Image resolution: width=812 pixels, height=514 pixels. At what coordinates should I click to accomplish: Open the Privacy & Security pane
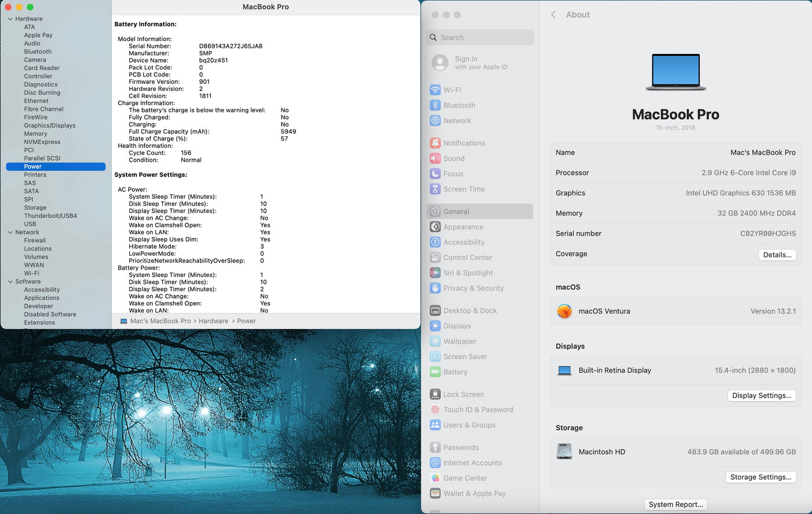pyautogui.click(x=473, y=288)
